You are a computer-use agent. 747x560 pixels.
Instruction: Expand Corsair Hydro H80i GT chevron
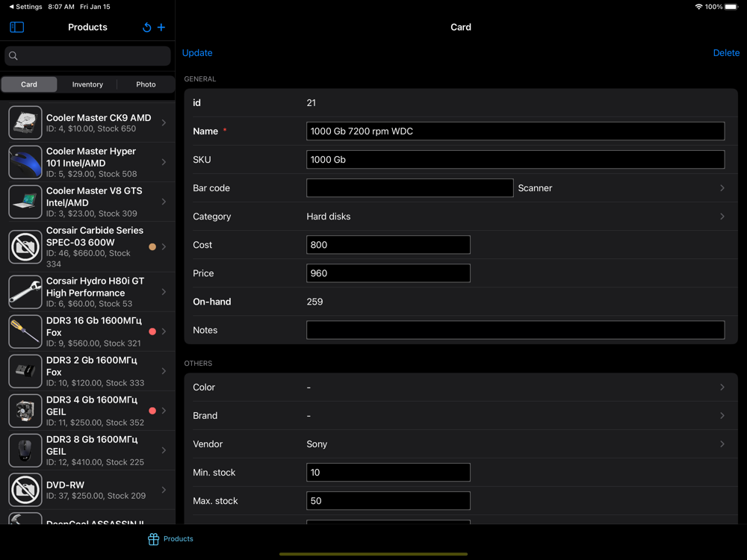(x=164, y=292)
